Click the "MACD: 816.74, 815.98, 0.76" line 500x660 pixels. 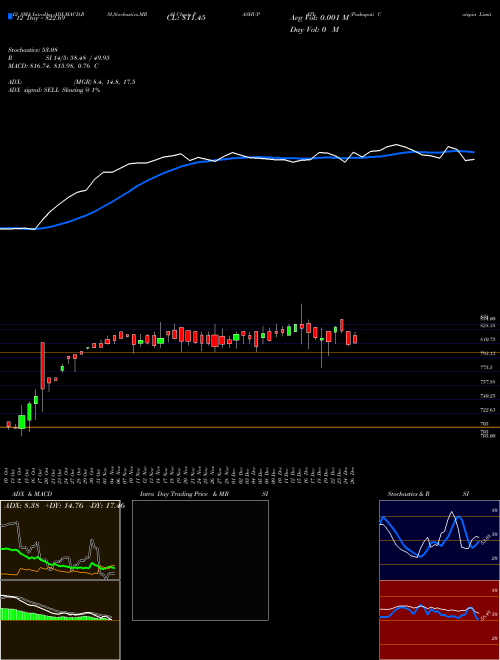click(53, 66)
